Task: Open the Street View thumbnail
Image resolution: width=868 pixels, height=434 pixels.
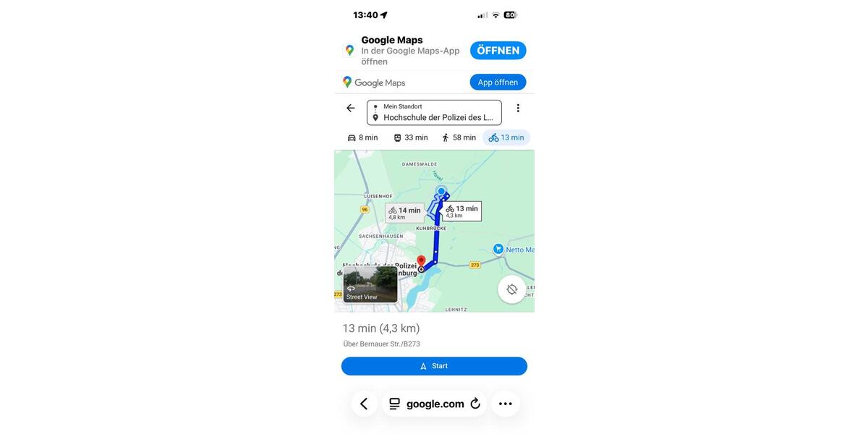Action: tap(370, 284)
